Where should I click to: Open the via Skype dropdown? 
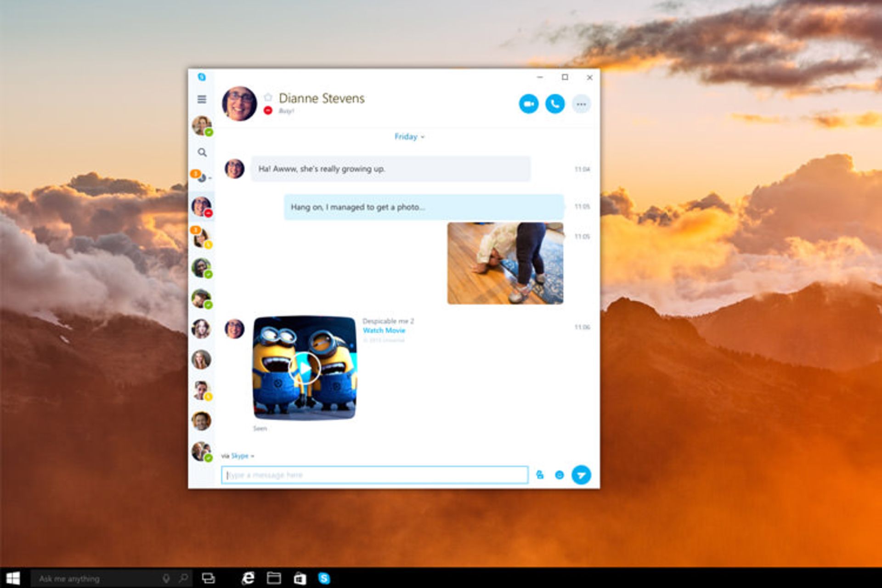tap(241, 456)
